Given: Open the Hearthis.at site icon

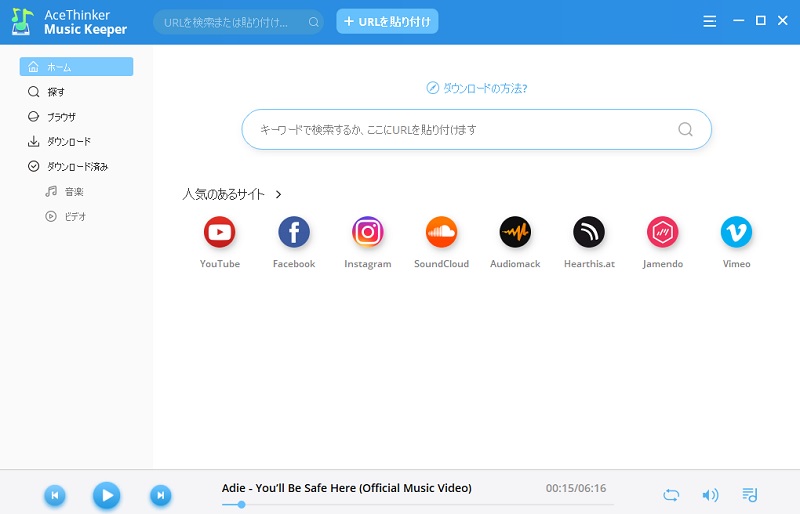Looking at the screenshot, I should coord(589,232).
